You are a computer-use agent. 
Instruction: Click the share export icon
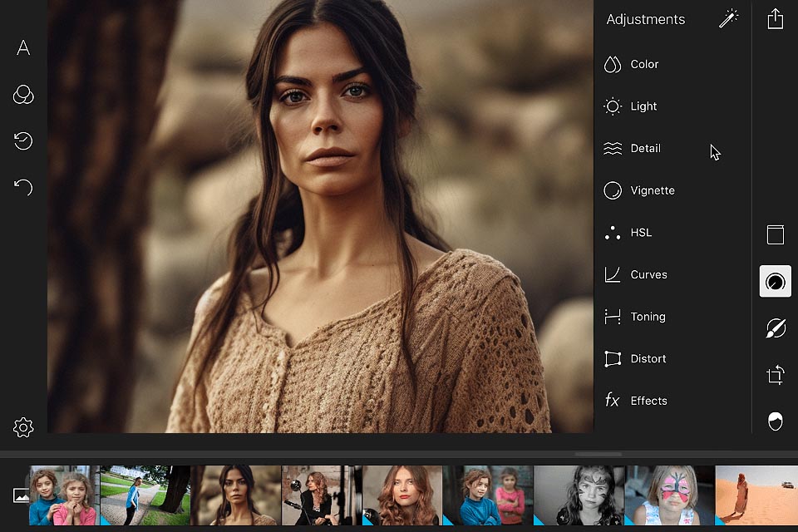[x=775, y=19]
